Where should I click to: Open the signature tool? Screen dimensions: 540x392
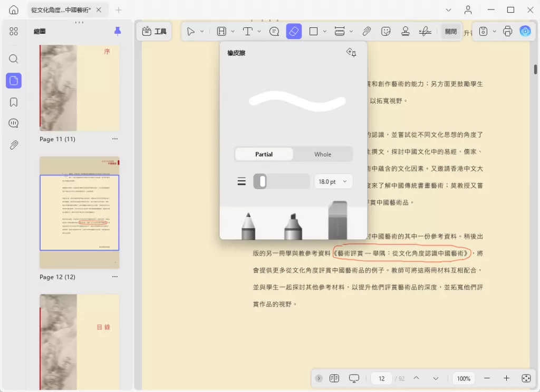[x=425, y=32]
